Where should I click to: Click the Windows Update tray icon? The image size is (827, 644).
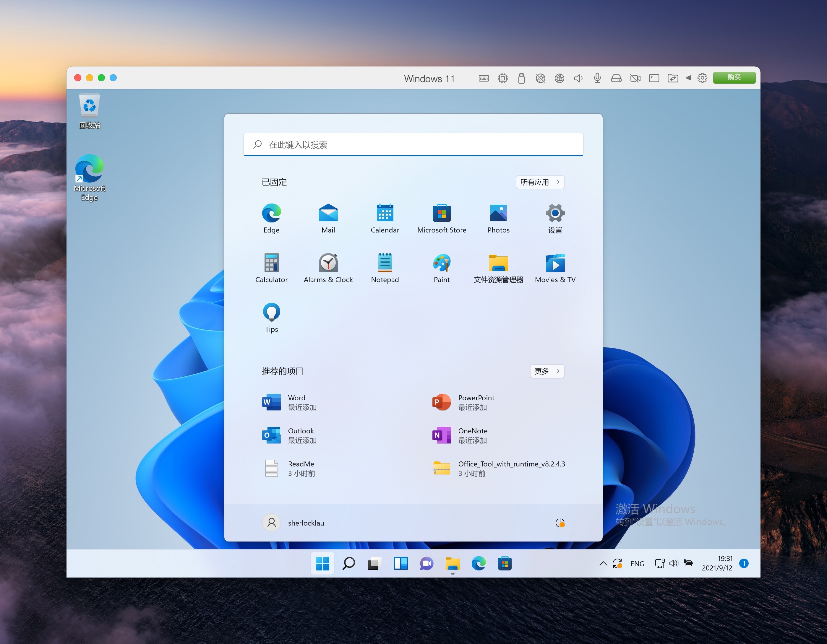(x=617, y=564)
